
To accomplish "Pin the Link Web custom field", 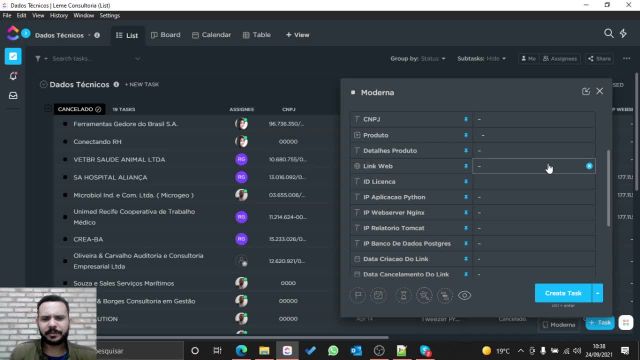I will tap(466, 166).
